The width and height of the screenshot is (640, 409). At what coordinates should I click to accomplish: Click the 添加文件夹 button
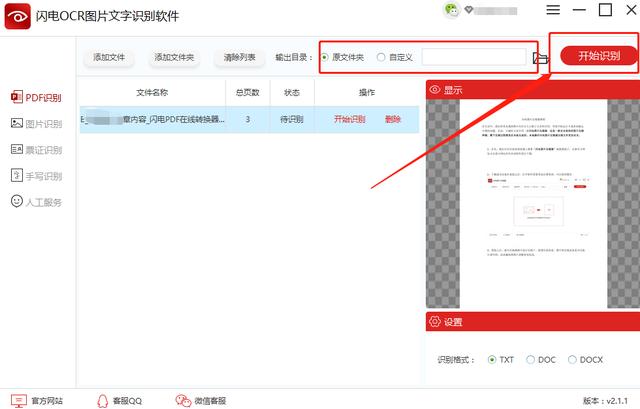coord(174,57)
